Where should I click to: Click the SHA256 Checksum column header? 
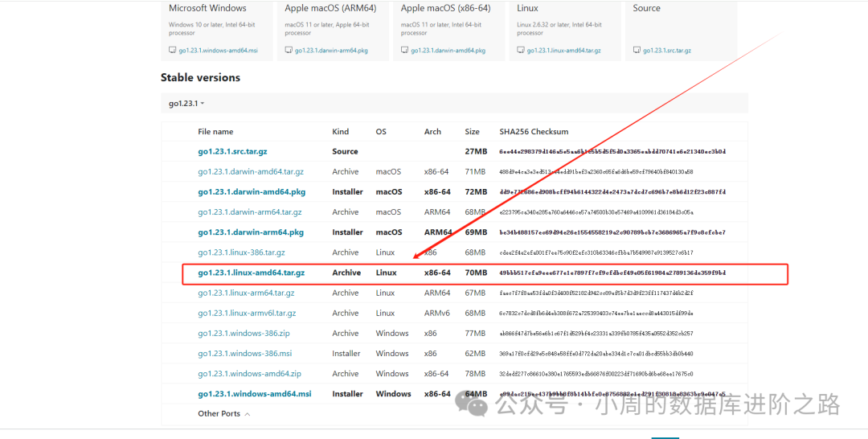(534, 132)
